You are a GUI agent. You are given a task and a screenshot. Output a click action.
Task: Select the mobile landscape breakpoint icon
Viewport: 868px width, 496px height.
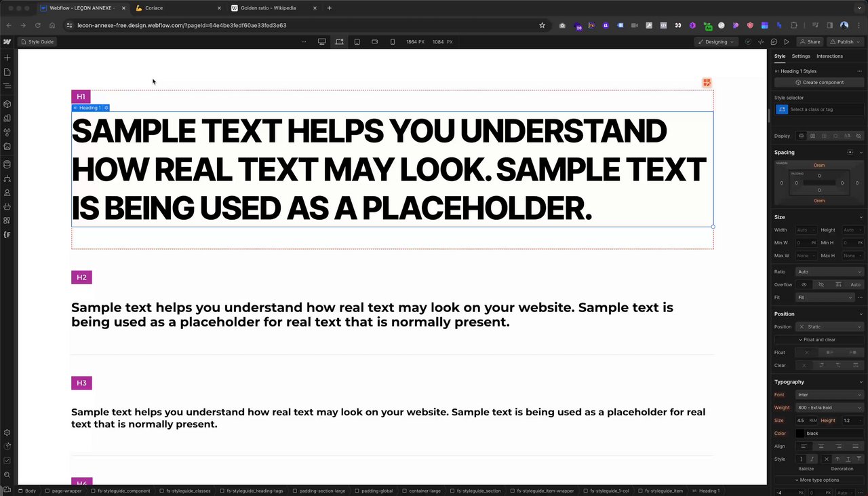pyautogui.click(x=375, y=41)
